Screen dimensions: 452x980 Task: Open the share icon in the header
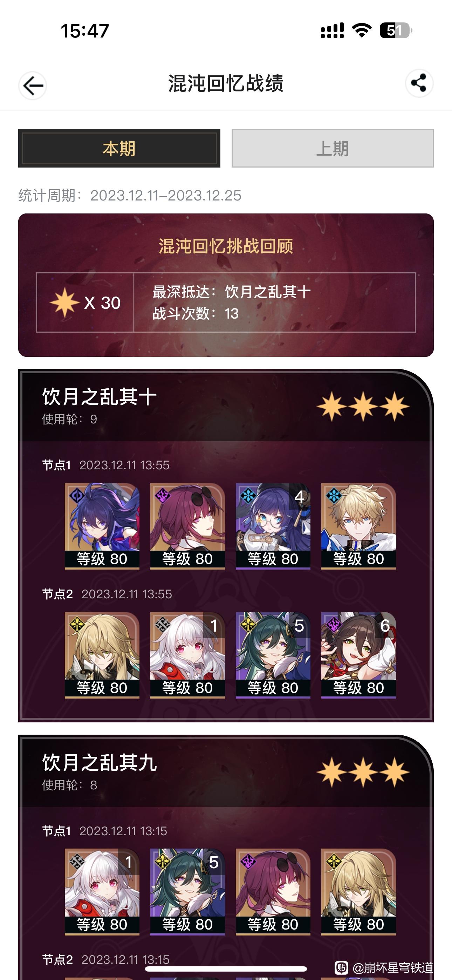point(419,83)
